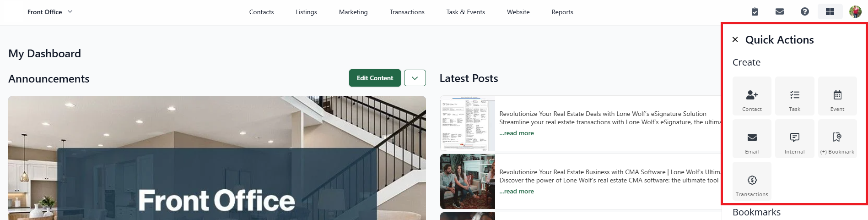Open the user profile avatar menu
Image resolution: width=868 pixels, height=220 pixels.
pos(855,12)
